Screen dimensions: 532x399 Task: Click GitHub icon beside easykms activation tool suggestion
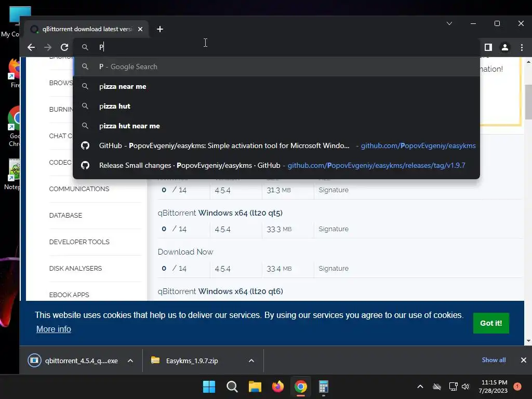[x=85, y=145]
